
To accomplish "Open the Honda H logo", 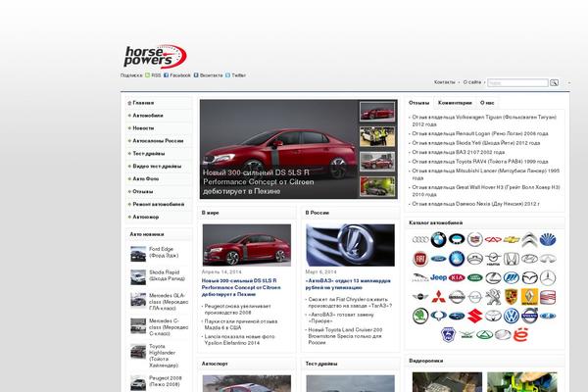I will click(x=512, y=259).
